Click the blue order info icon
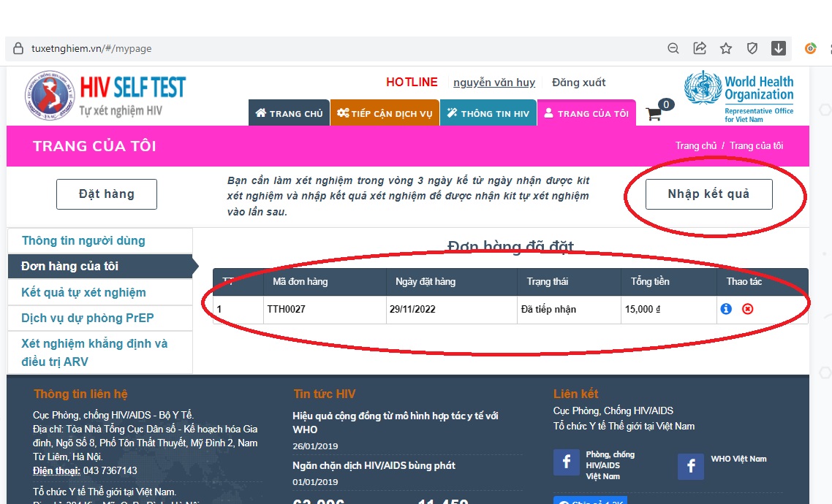This screenshot has height=504, width=832. [726, 309]
